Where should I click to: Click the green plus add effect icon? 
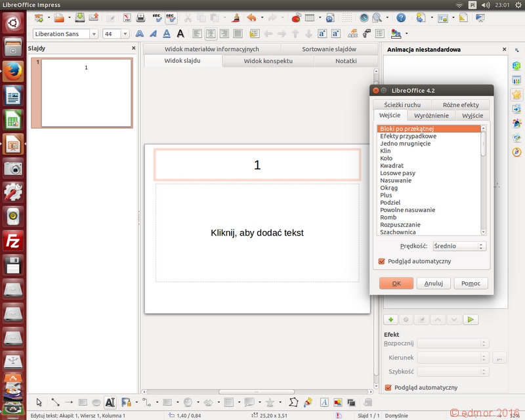(390, 320)
